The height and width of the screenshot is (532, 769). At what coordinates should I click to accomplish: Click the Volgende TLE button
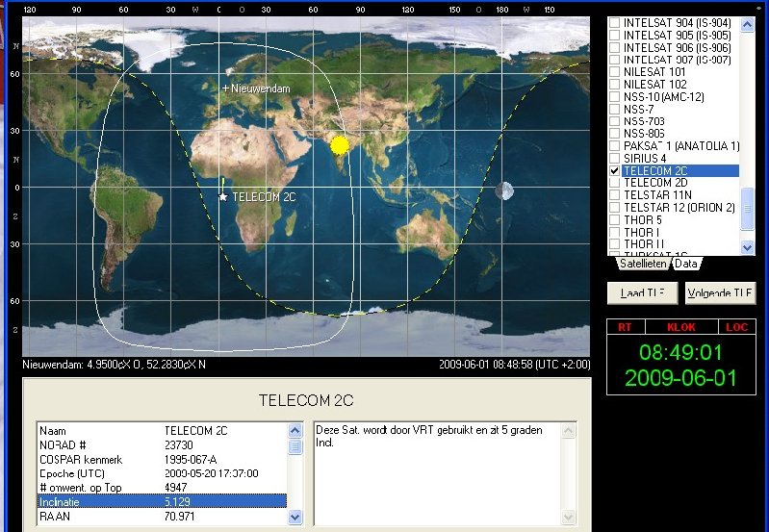[x=720, y=293]
